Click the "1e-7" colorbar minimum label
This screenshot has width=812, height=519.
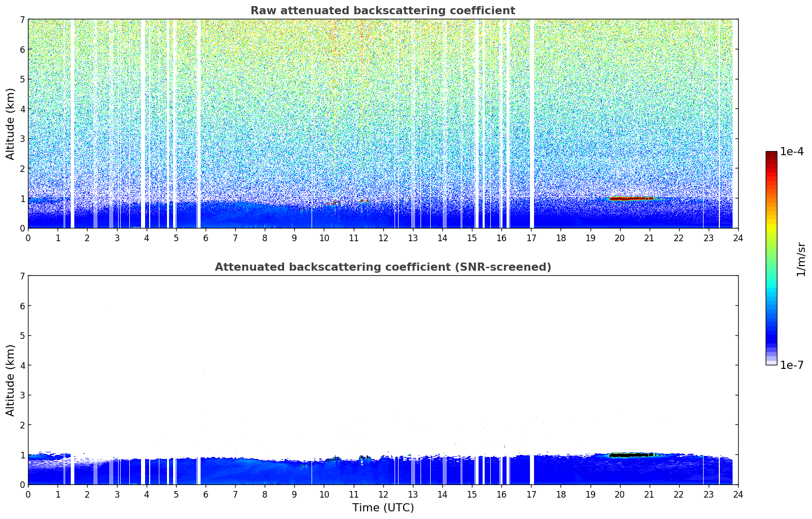792,365
